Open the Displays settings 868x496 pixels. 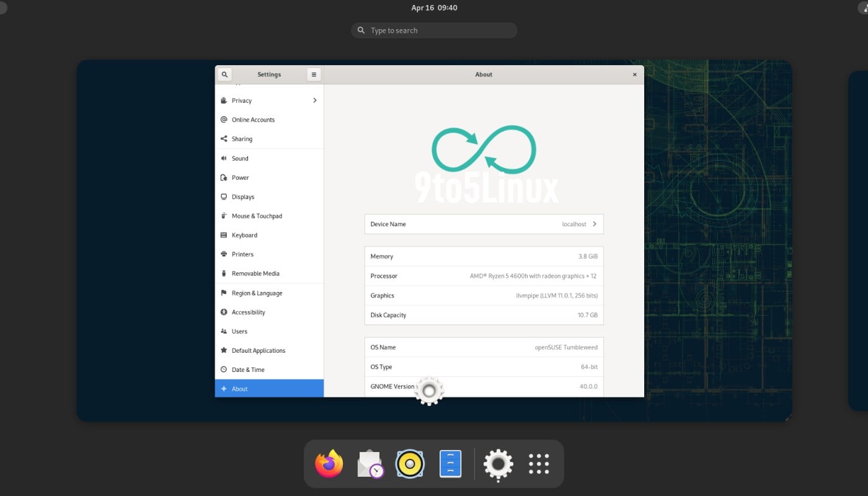coord(269,197)
